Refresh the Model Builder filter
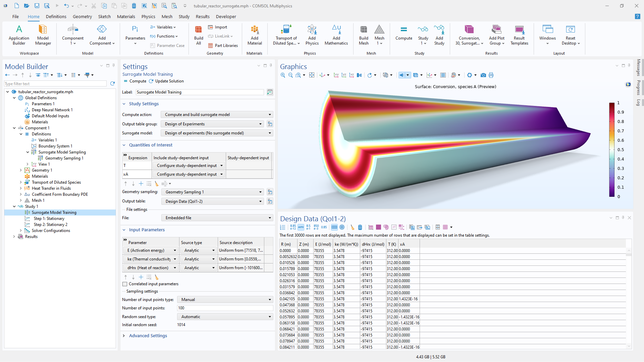Viewport: 644px width, 362px height. 112,83
